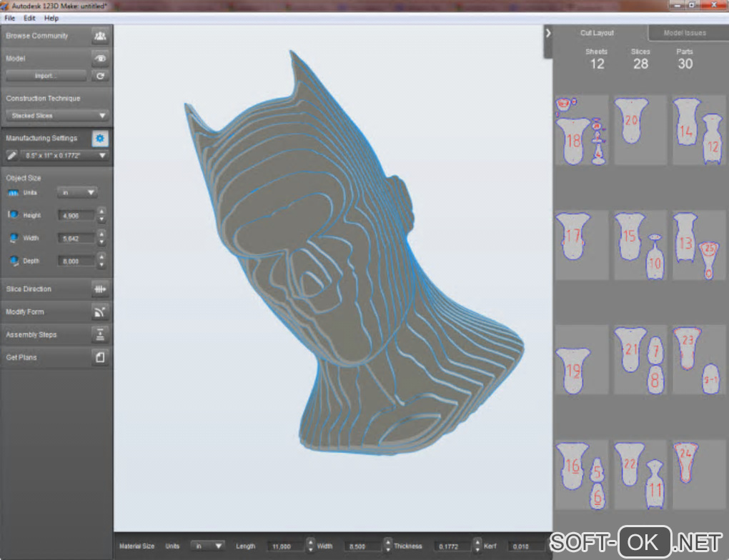729x560 pixels.
Task: Click the refresh model icon
Action: [x=100, y=76]
